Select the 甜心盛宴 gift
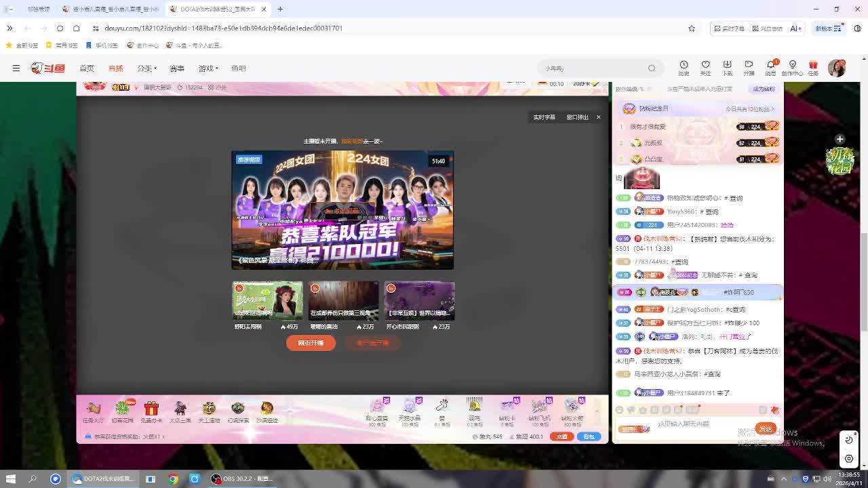The width and height of the screenshot is (868, 488). point(377,411)
